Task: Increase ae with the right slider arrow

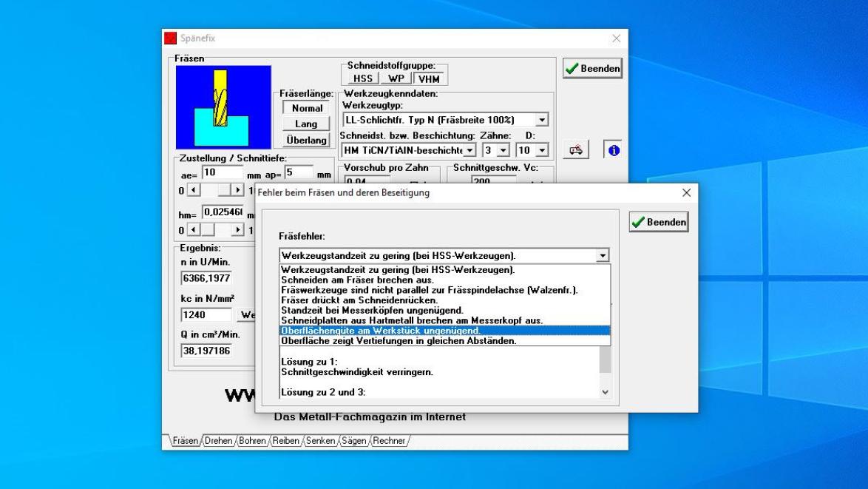Action: point(237,190)
